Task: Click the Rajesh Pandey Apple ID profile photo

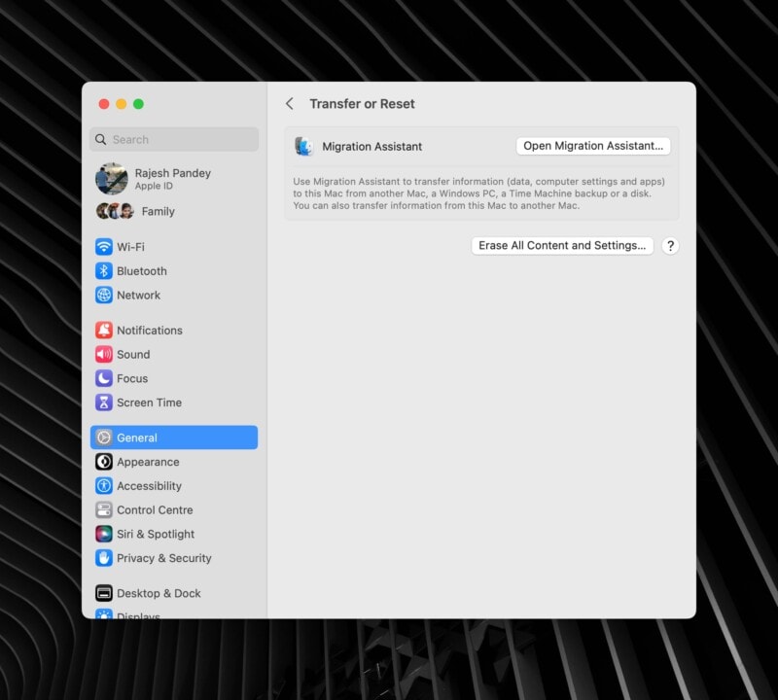Action: click(112, 179)
